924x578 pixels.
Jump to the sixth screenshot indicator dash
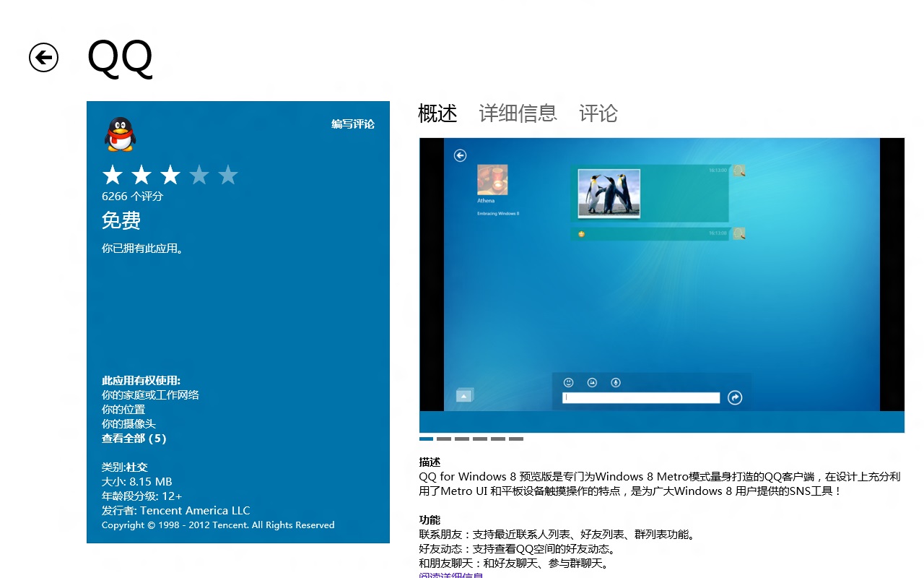516,439
